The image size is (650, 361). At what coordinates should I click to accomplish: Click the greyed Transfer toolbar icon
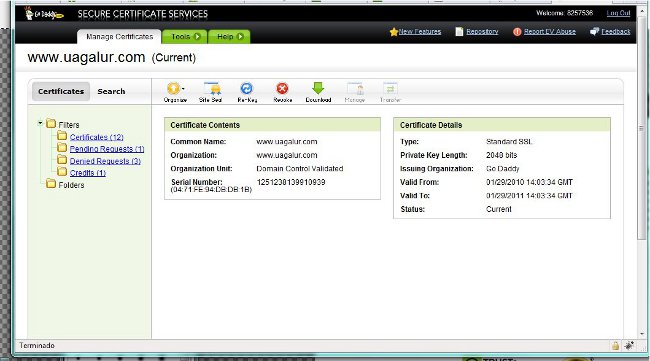coord(390,88)
